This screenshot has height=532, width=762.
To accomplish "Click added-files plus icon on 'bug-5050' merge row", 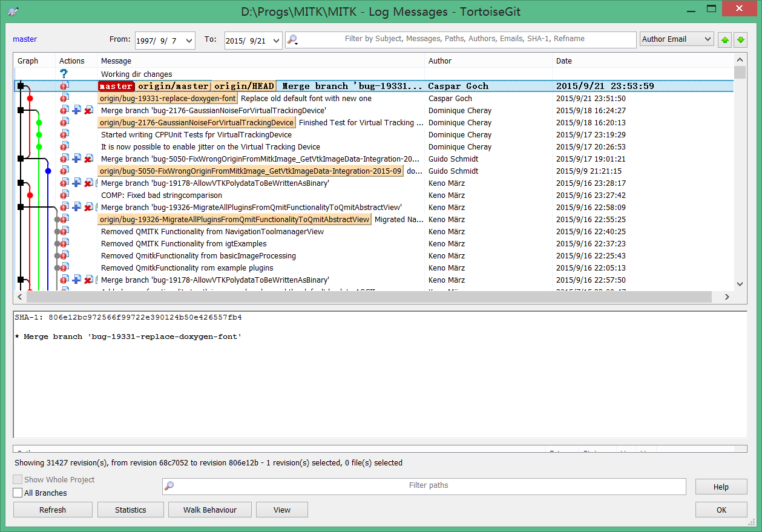I will pyautogui.click(x=76, y=159).
